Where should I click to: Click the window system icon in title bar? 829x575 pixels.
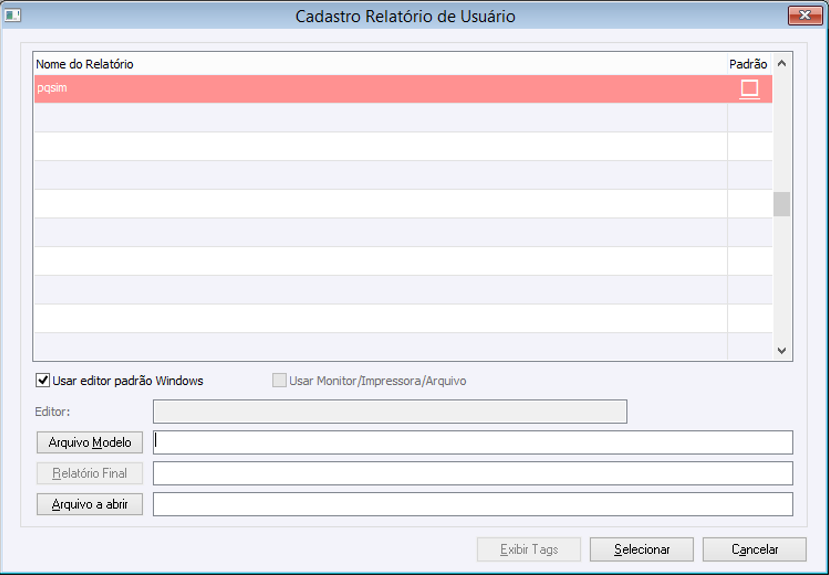[11, 16]
